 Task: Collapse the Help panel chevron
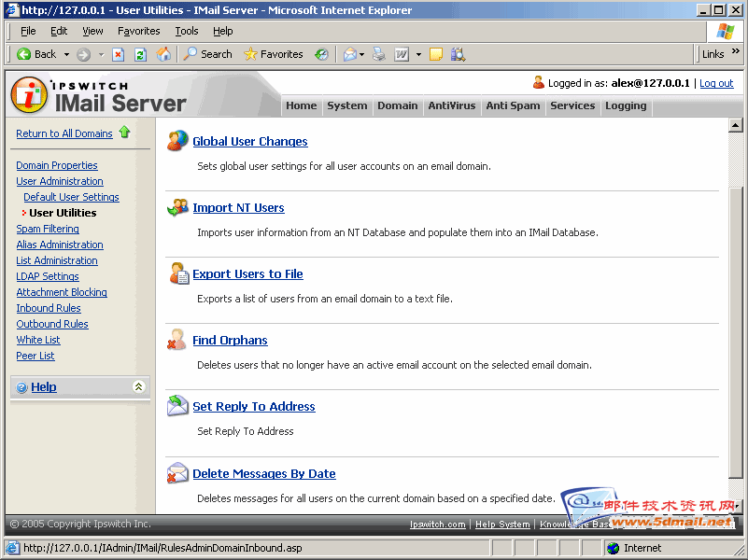[138, 386]
